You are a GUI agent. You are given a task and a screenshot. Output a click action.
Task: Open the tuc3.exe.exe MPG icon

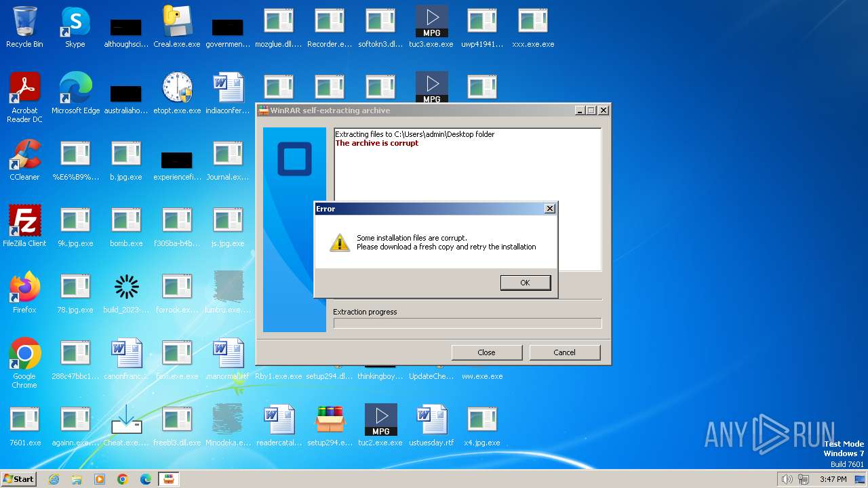pyautogui.click(x=431, y=27)
